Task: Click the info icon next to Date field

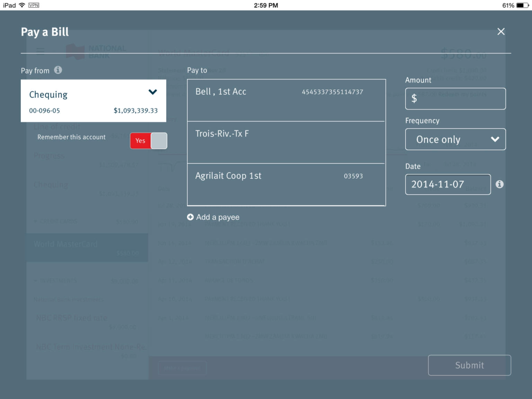Action: click(499, 184)
